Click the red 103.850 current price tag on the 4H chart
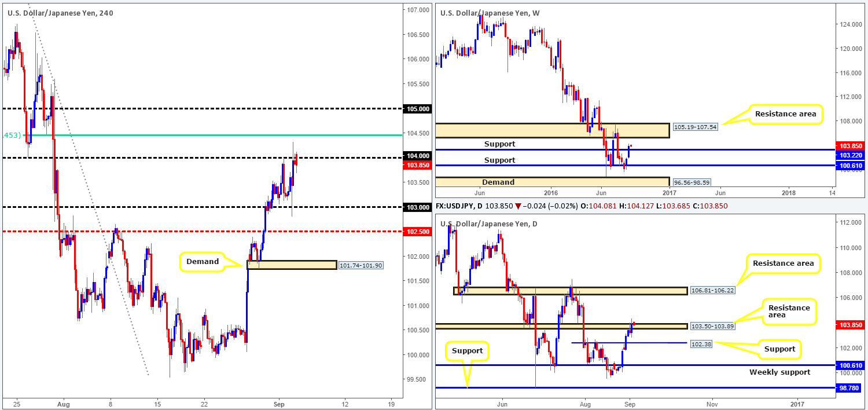868x410 pixels. (417, 165)
